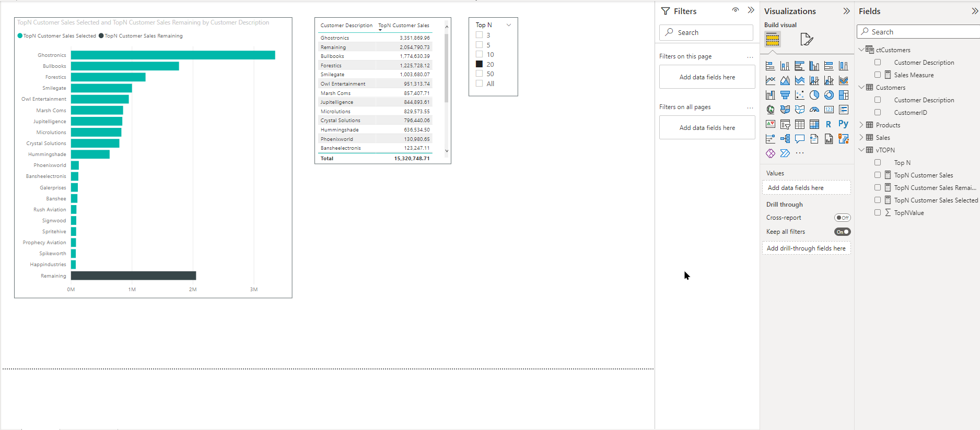Screen dimensions: 980x430
Task: Pick the gauge visualization
Action: coord(814,110)
